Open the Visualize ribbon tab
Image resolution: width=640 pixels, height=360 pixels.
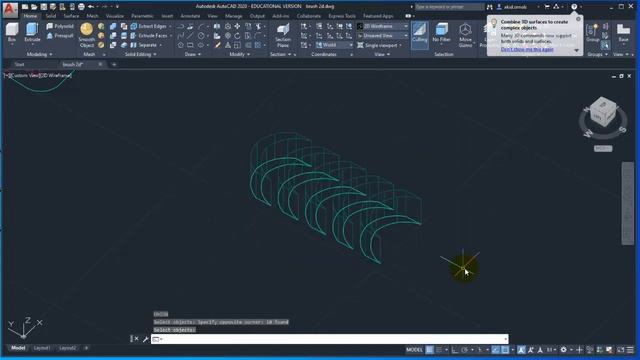(x=115, y=16)
